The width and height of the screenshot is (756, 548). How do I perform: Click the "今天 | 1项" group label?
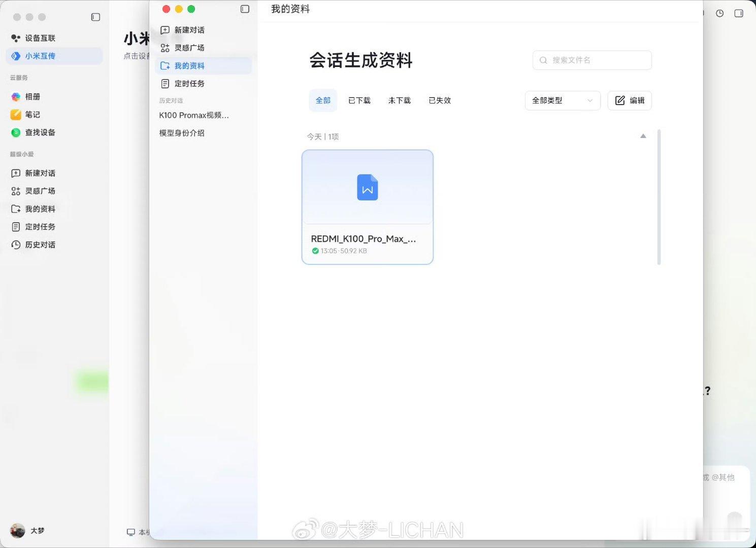pyautogui.click(x=323, y=136)
